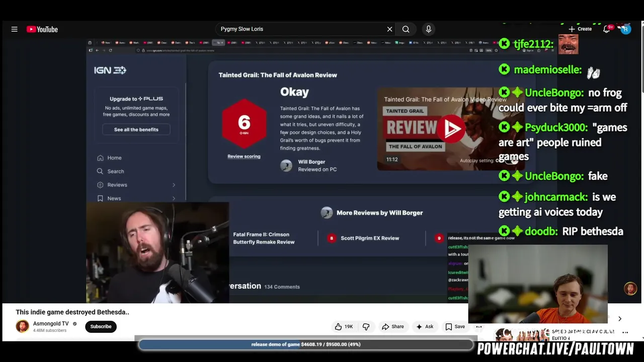This screenshot has width=644, height=362.
Task: Click the Paultown webcam overlay
Action: click(x=538, y=285)
